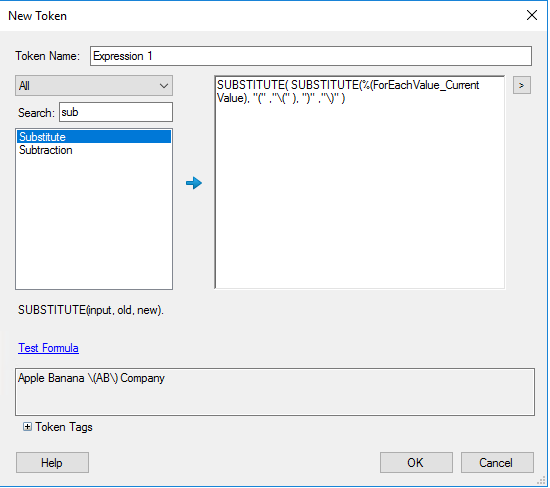Click the Cancel button

click(497, 463)
